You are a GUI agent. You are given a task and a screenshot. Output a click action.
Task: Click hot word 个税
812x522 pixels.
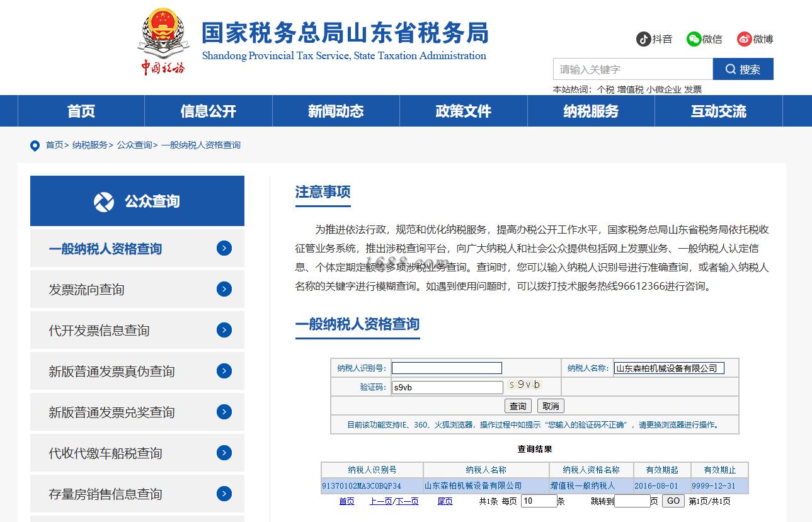click(x=605, y=89)
